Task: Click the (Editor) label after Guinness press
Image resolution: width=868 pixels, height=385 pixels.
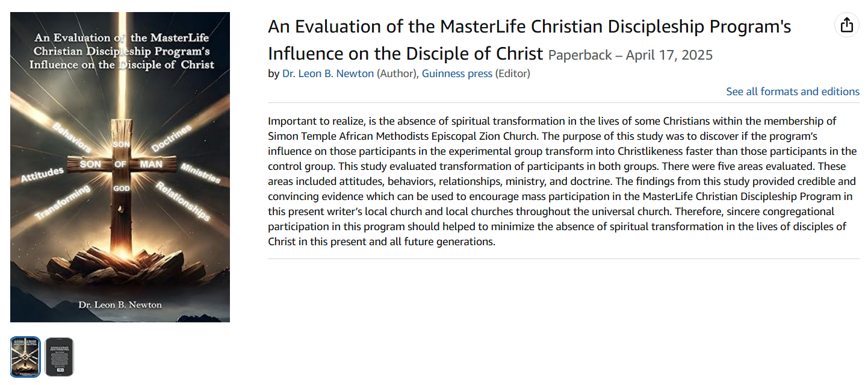Action: (x=512, y=74)
